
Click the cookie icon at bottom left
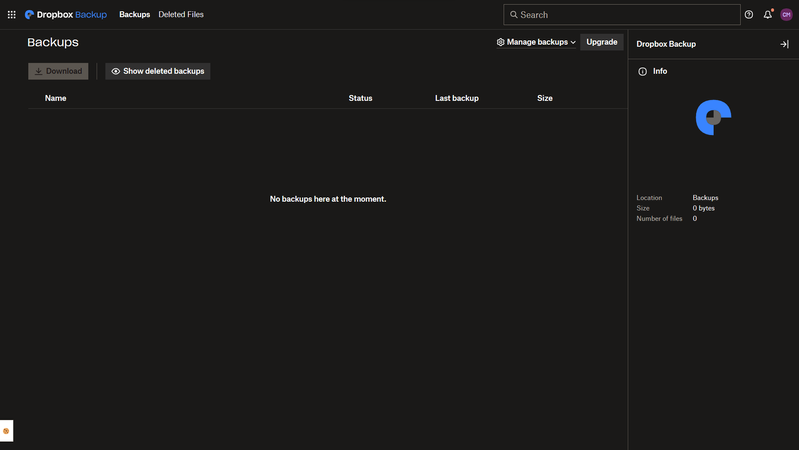pyautogui.click(x=6, y=431)
